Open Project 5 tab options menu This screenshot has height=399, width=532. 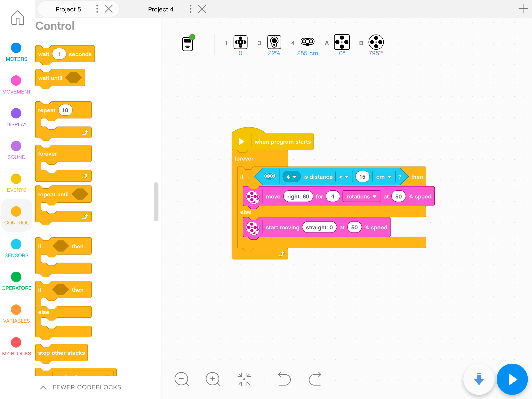tap(97, 9)
